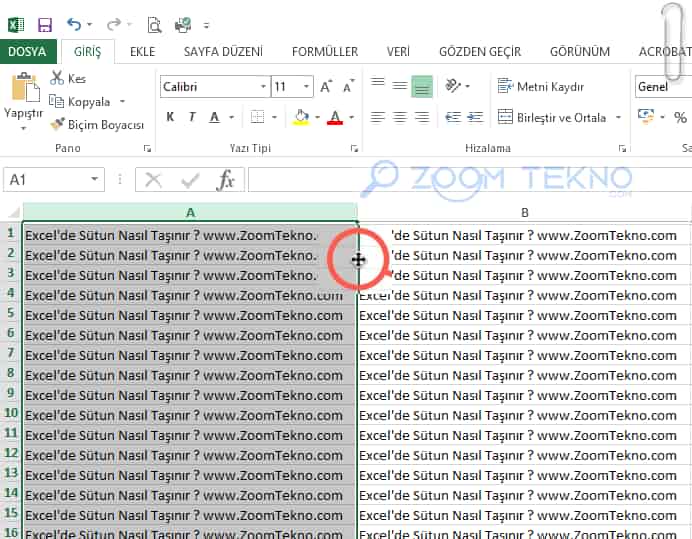Increase font size with large A
Screen dimensions: 692x539
point(326,87)
